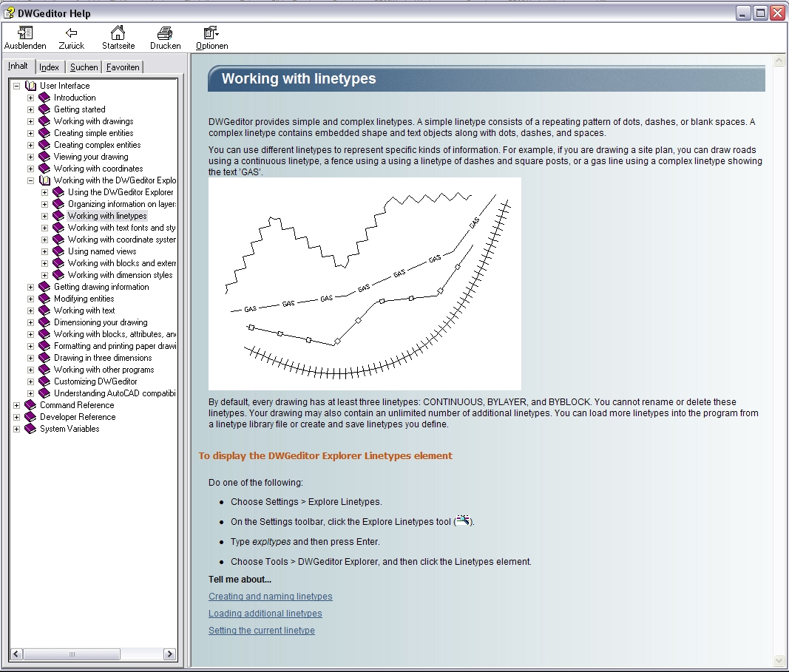Switch to the Inhalt tab
789x672 pixels.
click(18, 66)
